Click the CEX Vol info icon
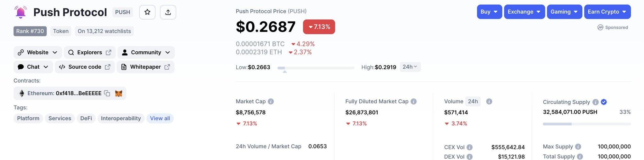The image size is (644, 160). pos(469,147)
